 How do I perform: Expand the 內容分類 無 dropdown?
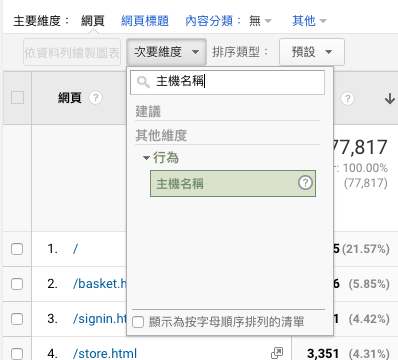click(x=260, y=21)
